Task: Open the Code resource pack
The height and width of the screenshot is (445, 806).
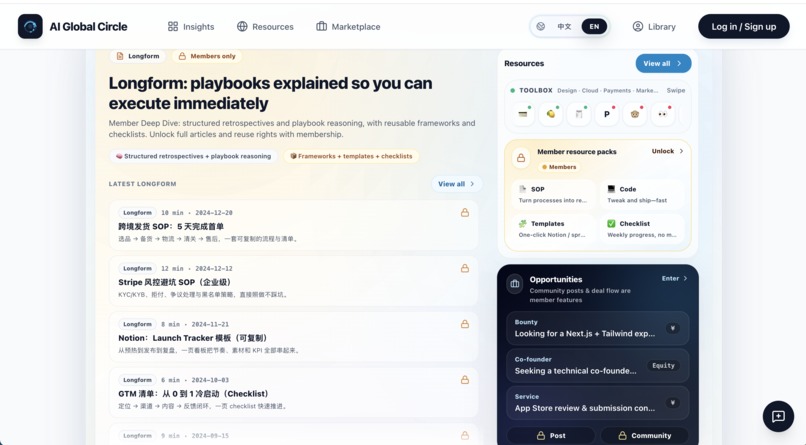Action: point(643,194)
